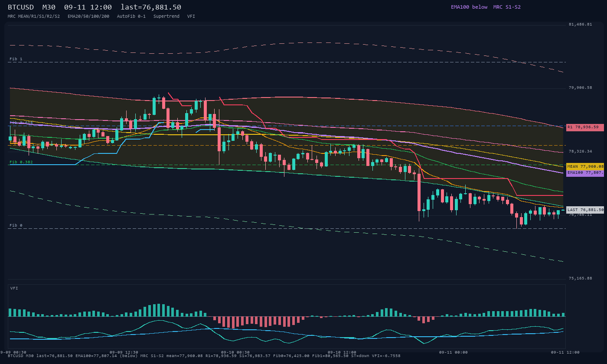Select the 'AutoFib 0-1' legend entry

point(131,16)
